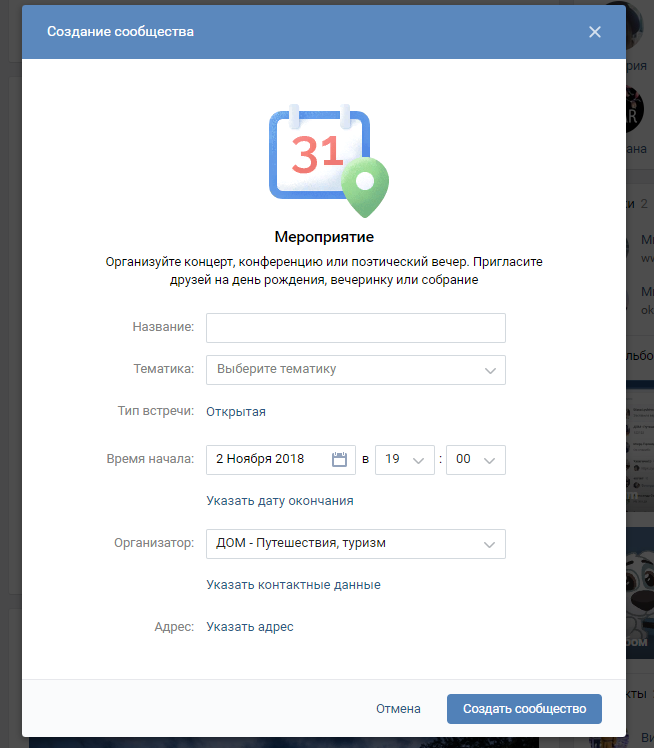Click the Время начала label
This screenshot has width=654, height=748.
pyautogui.click(x=150, y=459)
